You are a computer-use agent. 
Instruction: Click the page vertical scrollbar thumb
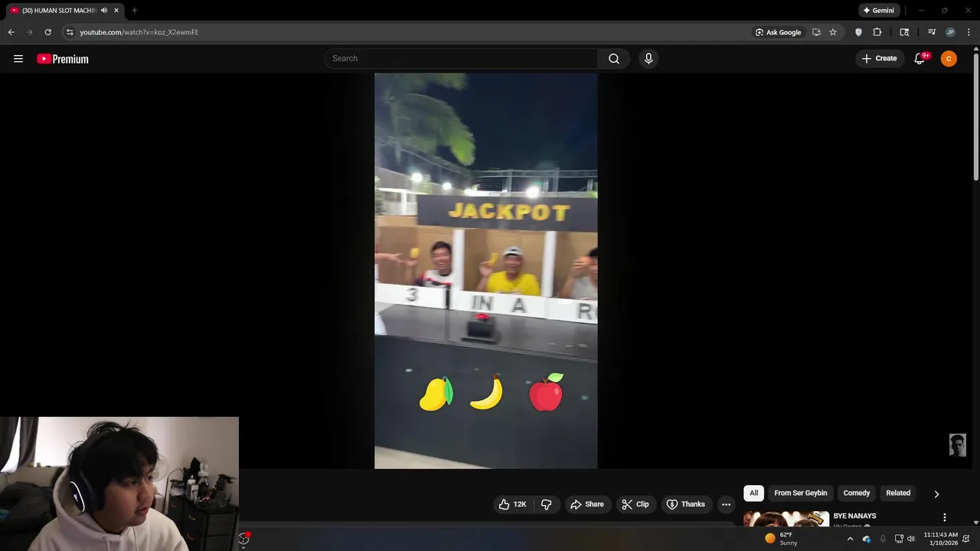point(976,118)
